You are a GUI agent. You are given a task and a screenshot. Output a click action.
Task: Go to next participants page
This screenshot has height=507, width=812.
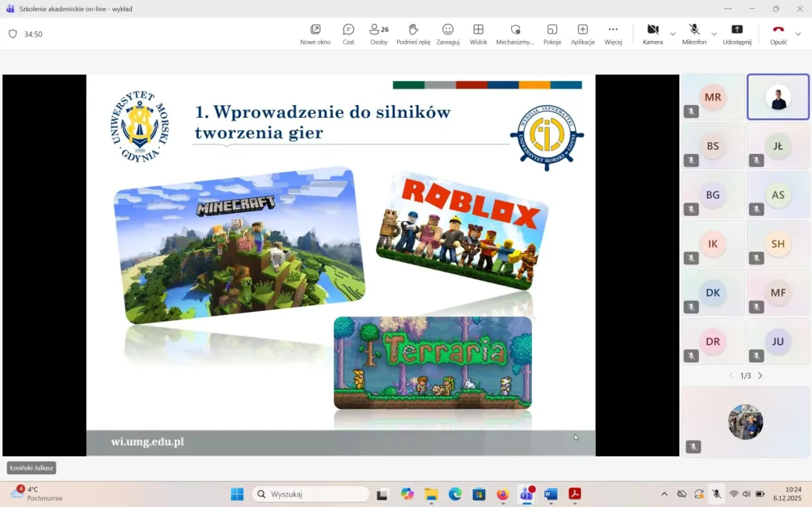tap(760, 376)
